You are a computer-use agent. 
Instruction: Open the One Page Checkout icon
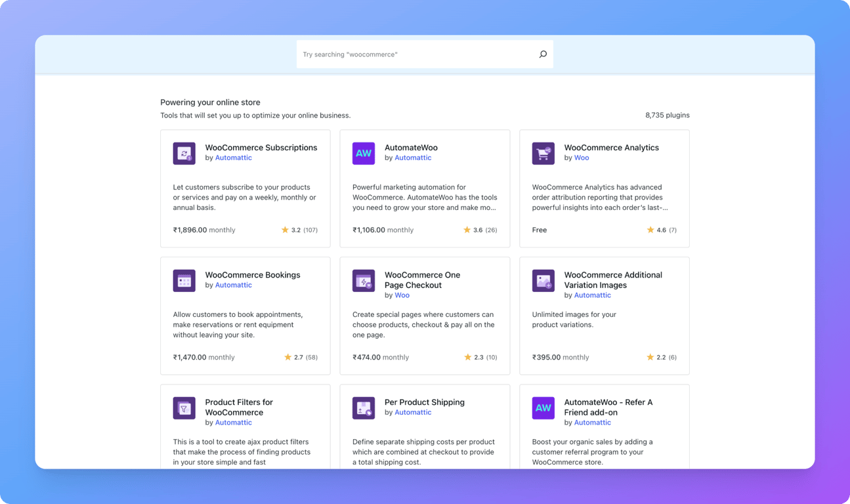pyautogui.click(x=364, y=281)
